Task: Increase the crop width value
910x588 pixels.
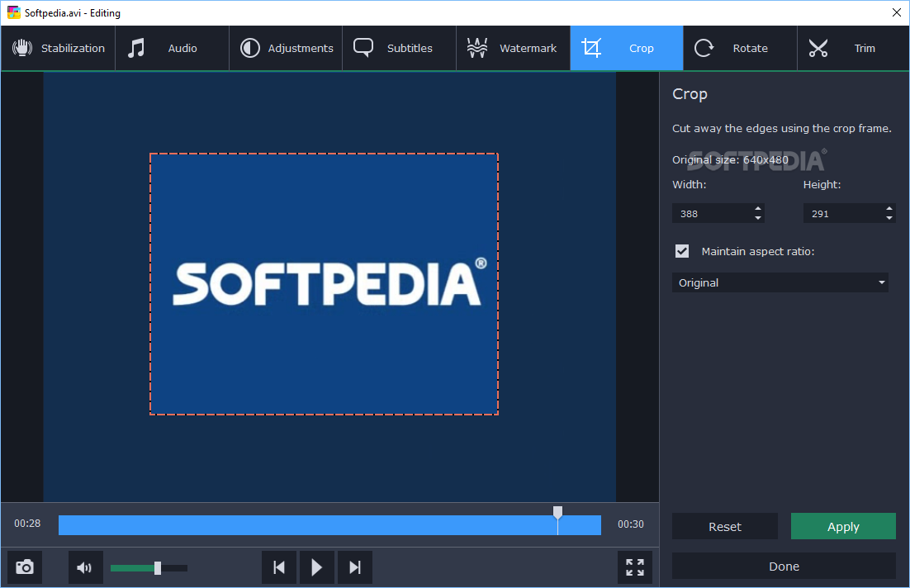Action: pyautogui.click(x=758, y=208)
